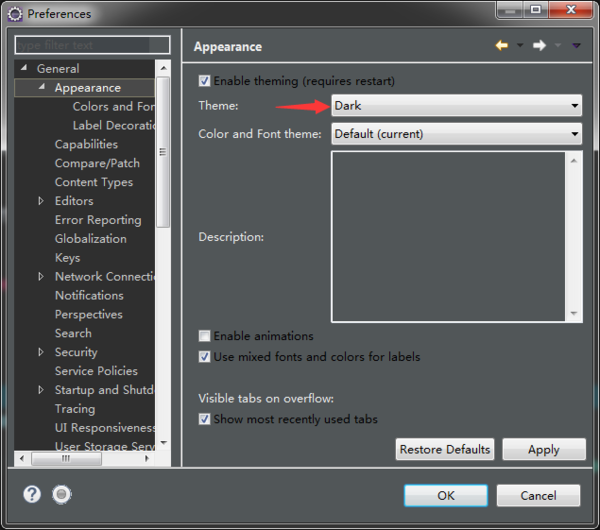Open Compare/Patch preferences page

(97, 163)
